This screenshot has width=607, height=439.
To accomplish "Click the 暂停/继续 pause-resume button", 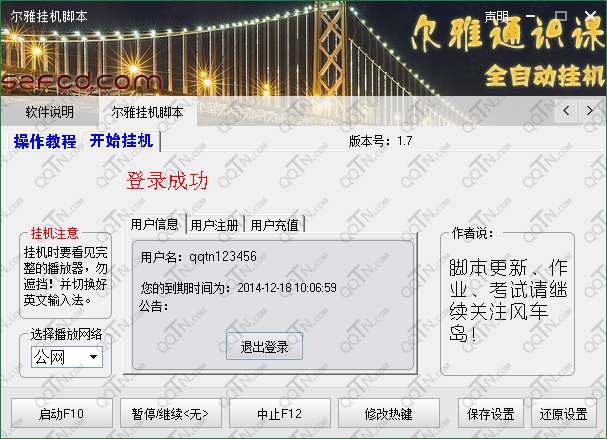I will click(170, 413).
